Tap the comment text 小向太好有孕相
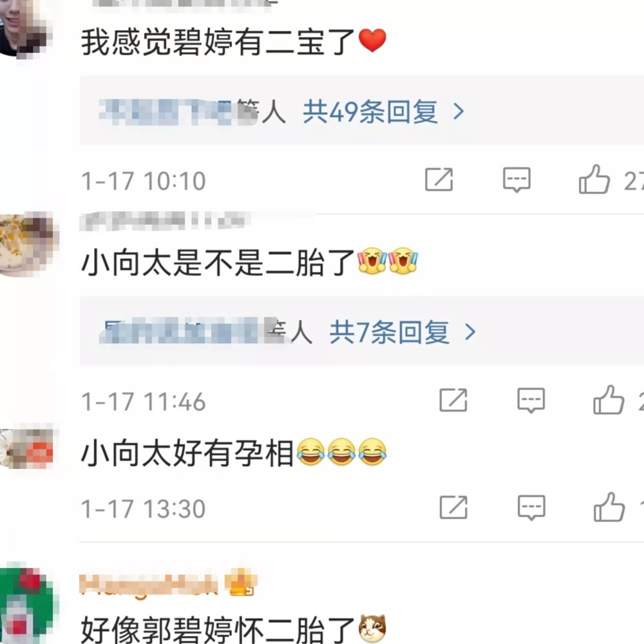This screenshot has width=644, height=644. (x=187, y=453)
